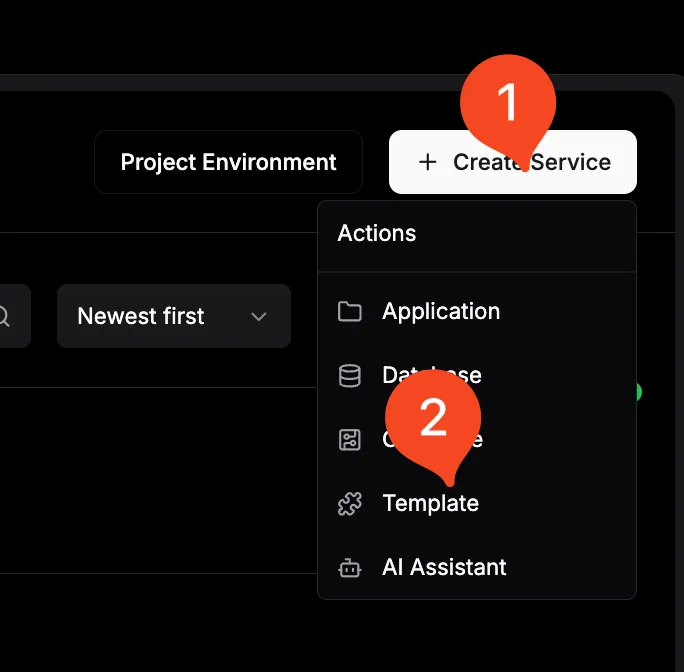Focus the search input field
The height and width of the screenshot is (672, 684).
12,316
